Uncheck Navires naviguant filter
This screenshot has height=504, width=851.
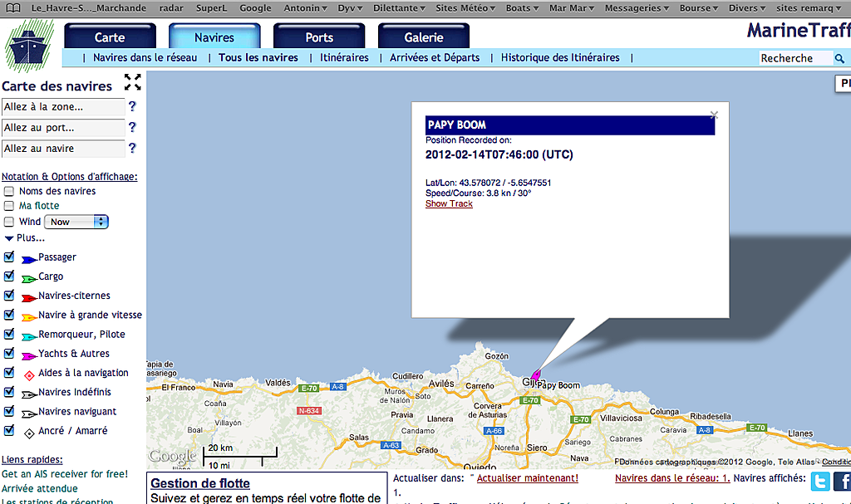[8, 411]
